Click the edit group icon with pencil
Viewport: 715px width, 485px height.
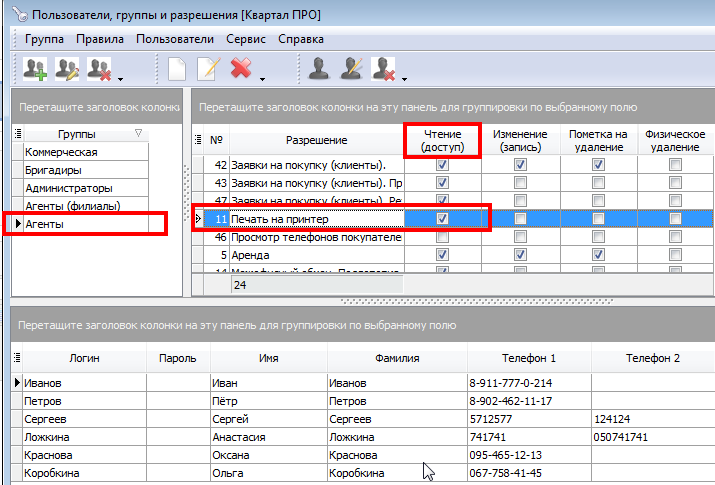(x=67, y=68)
